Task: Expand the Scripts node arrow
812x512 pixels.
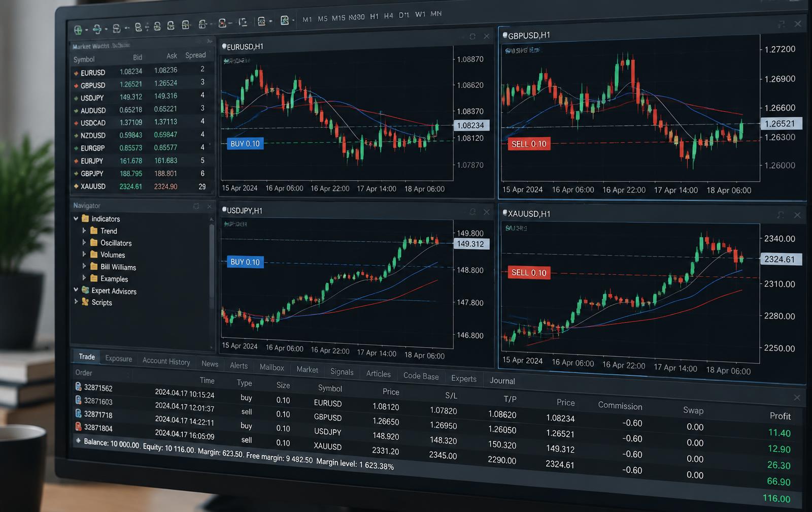Action: click(x=76, y=301)
